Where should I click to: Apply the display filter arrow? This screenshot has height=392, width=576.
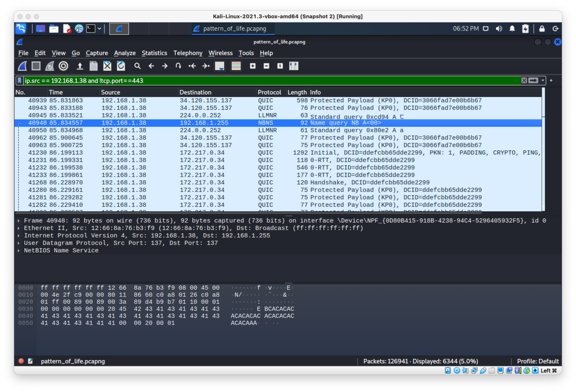[x=533, y=81]
